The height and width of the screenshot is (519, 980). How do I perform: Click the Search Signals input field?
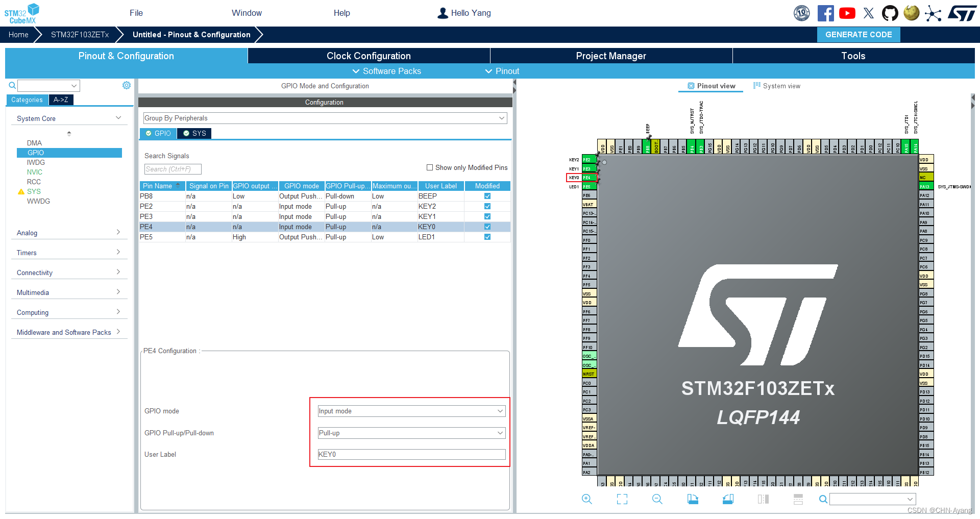coord(173,169)
